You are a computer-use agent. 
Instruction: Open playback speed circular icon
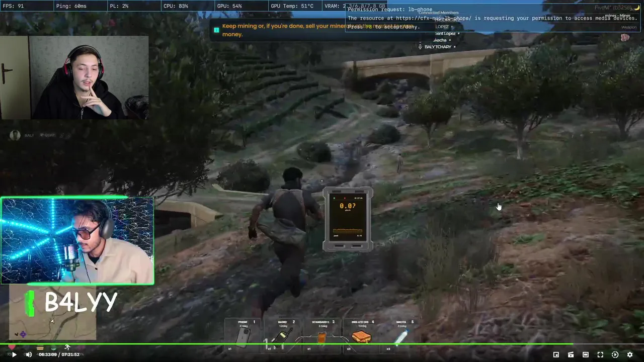tap(615, 354)
